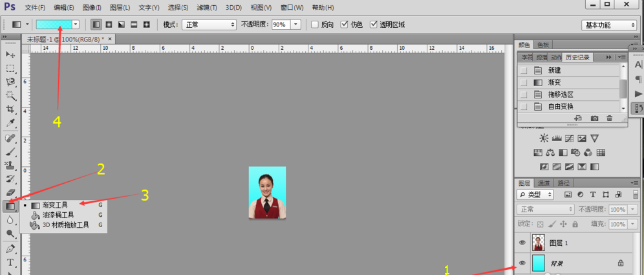Switch to the 色板 tab
The height and width of the screenshot is (275, 644).
(x=543, y=45)
